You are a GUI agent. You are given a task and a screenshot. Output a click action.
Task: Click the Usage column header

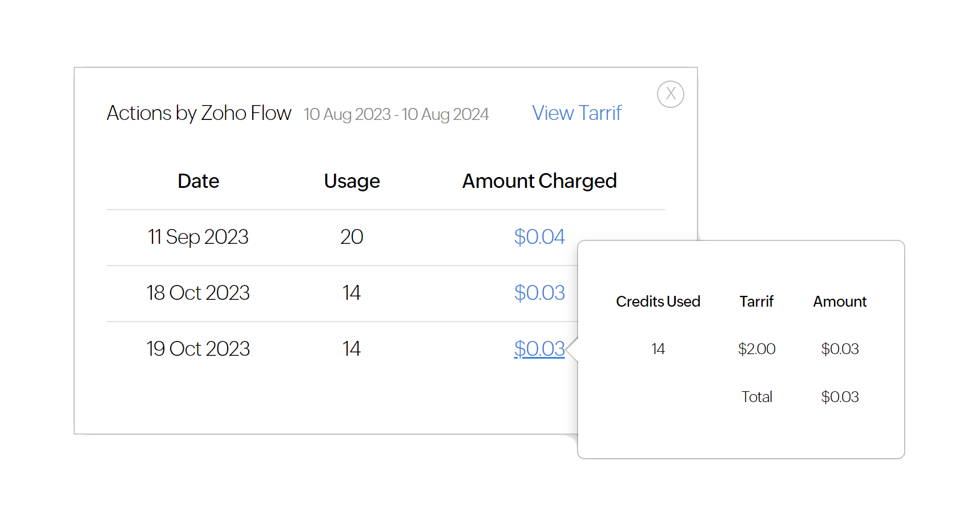[352, 181]
